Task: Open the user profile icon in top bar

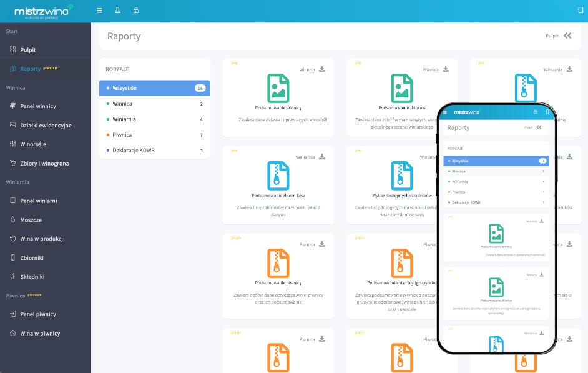Action: [118, 11]
